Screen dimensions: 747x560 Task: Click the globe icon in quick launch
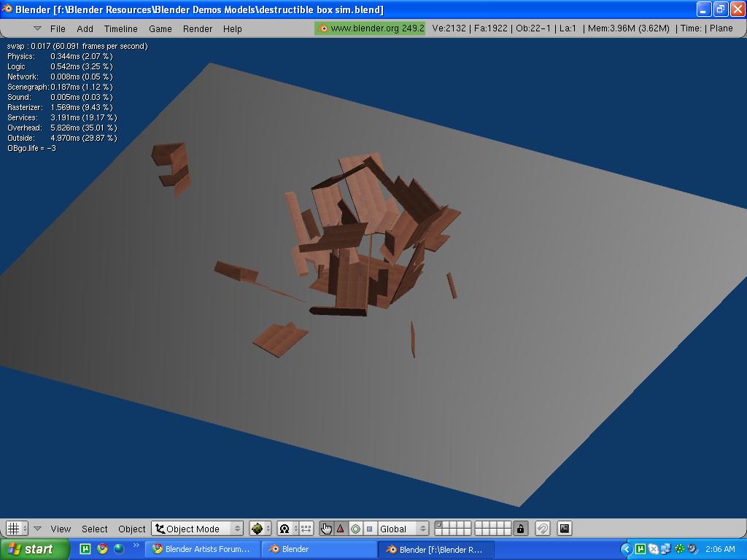click(x=119, y=549)
